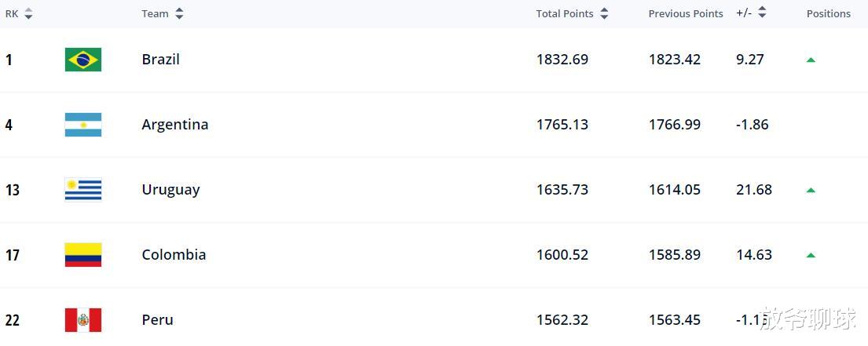The width and height of the screenshot is (868, 346).
Task: Click Uruguay's green up-arrow position indicator
Action: click(811, 190)
